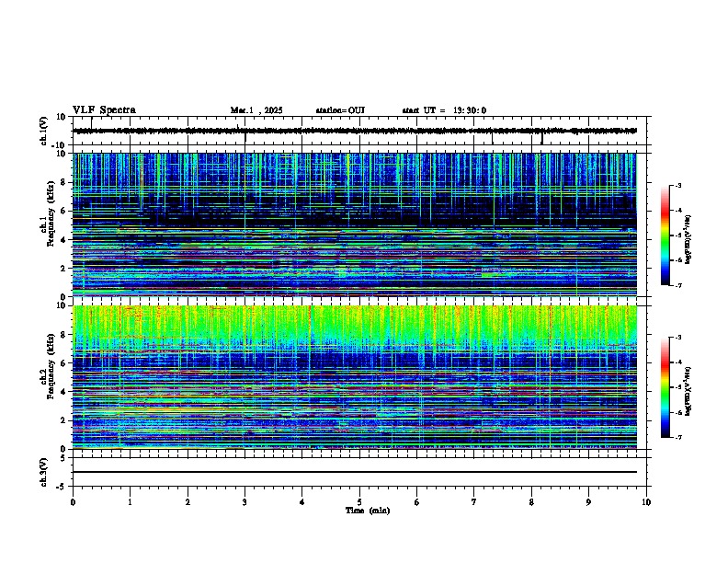Click time axis tick label "10"
The image size is (728, 563).
[x=646, y=502]
